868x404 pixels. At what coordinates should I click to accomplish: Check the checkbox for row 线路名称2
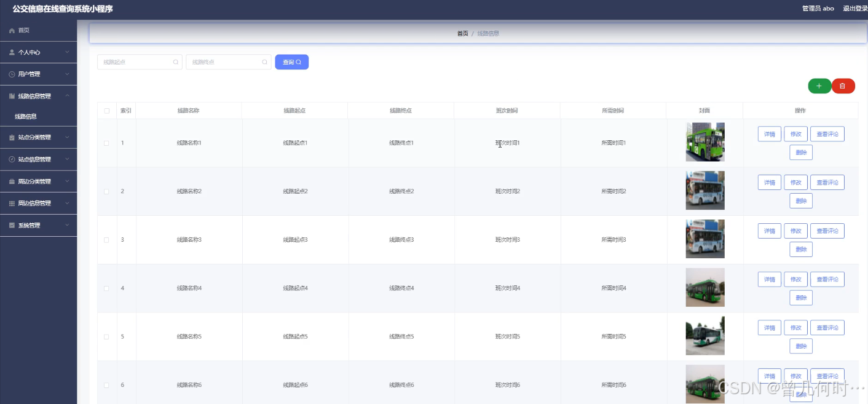coord(106,191)
